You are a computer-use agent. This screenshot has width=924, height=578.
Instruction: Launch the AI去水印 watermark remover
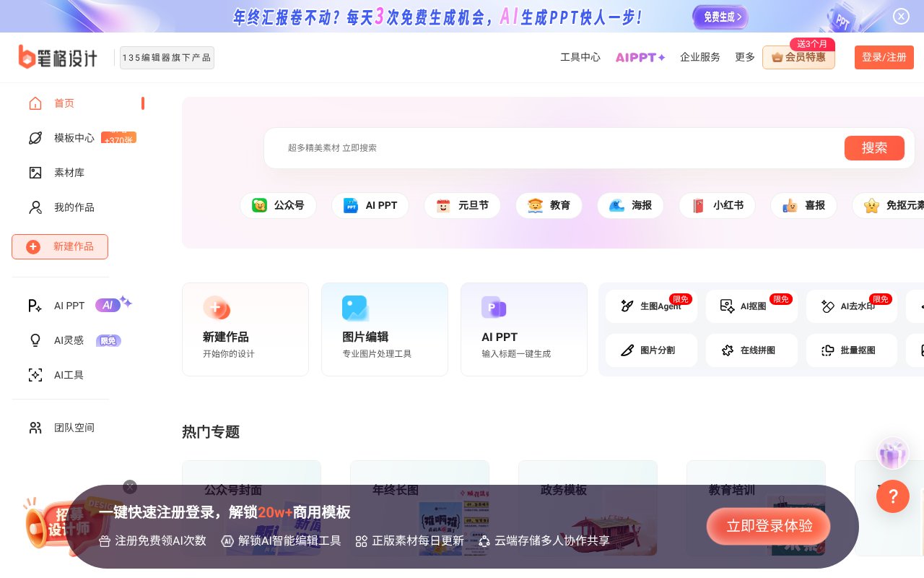(x=852, y=306)
